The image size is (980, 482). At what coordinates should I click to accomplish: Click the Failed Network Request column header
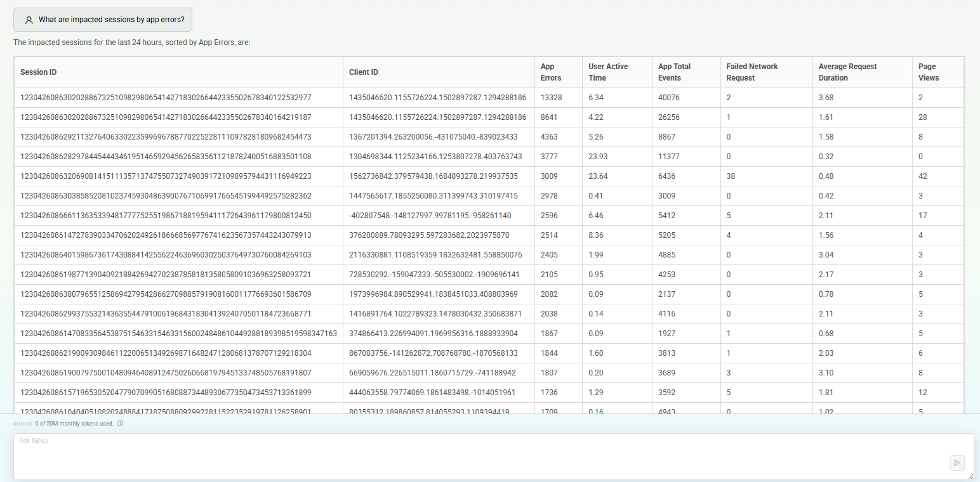click(x=766, y=72)
